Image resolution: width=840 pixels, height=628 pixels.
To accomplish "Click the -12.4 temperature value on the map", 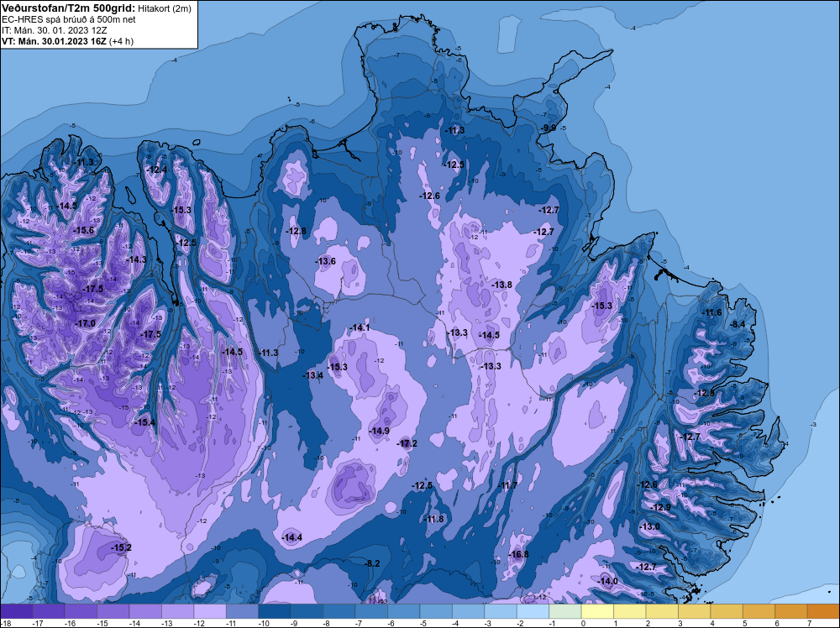I will click(157, 170).
